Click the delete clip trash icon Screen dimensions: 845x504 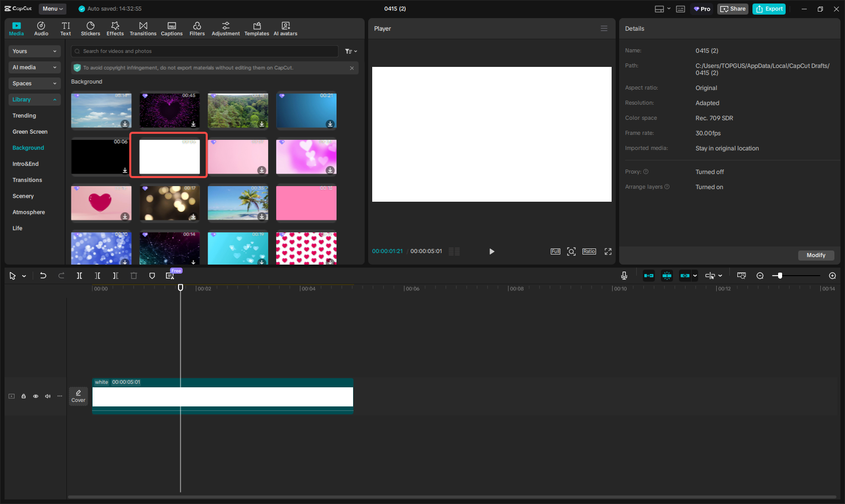click(134, 276)
